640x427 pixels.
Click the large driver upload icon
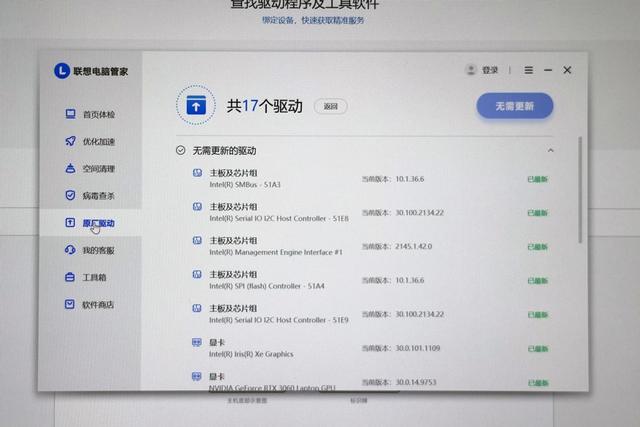click(196, 105)
